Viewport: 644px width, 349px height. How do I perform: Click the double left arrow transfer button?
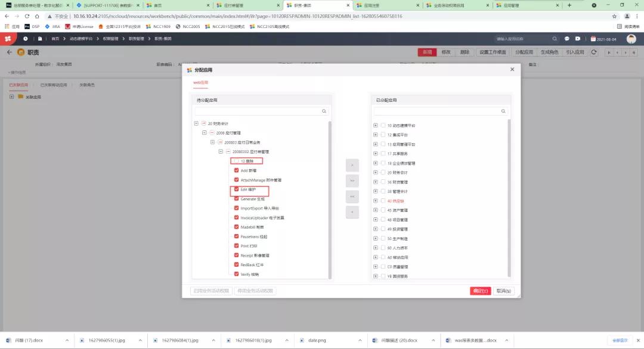352,197
